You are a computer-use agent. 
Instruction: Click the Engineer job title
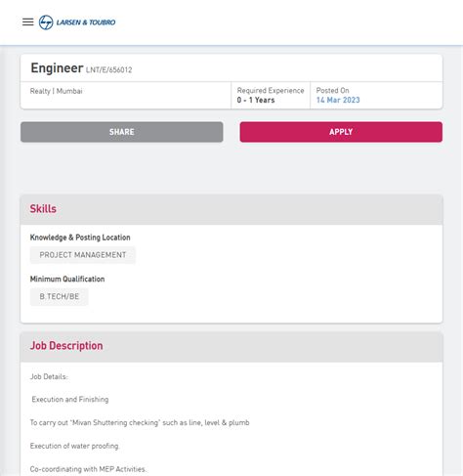click(x=57, y=68)
